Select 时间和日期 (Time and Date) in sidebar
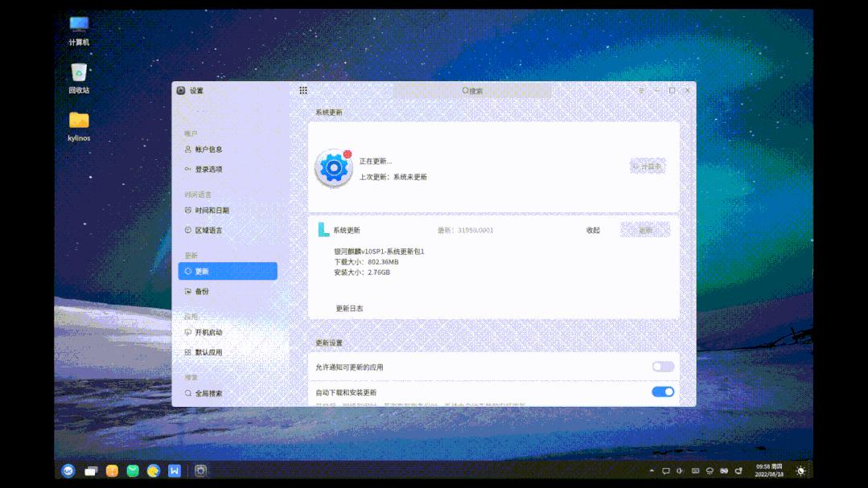Screen dimensions: 868x488 pos(211,210)
